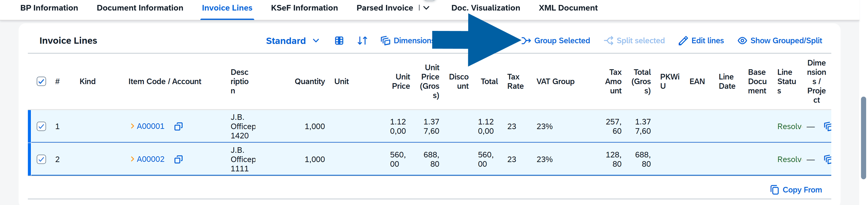The height and width of the screenshot is (205, 868).
Task: Click the Edit lines button label
Action: pos(708,41)
